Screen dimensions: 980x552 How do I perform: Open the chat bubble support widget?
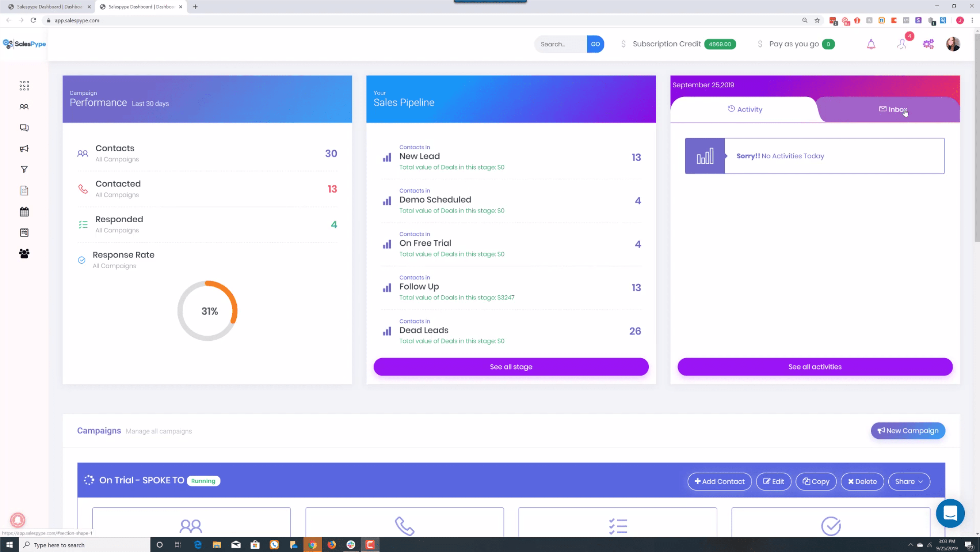click(x=950, y=513)
